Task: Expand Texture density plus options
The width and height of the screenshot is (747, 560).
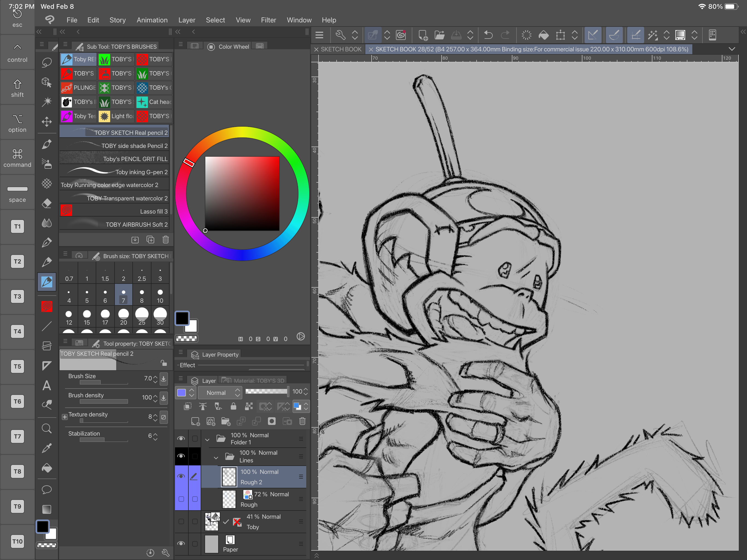Action: (65, 417)
